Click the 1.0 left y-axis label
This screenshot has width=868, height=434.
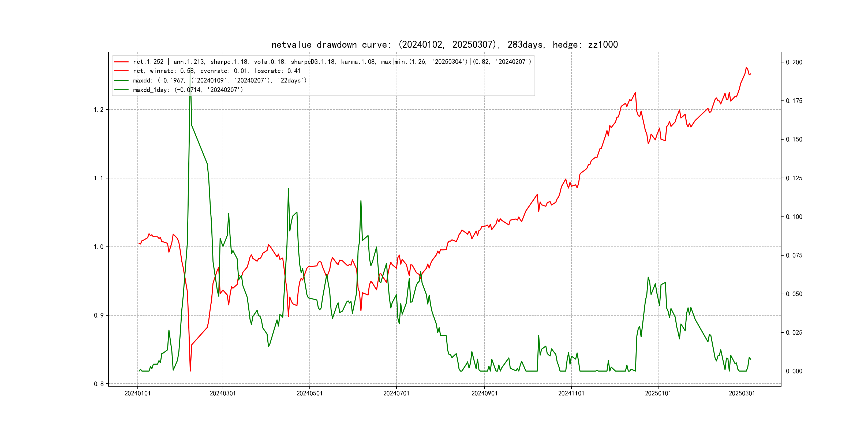(x=98, y=247)
